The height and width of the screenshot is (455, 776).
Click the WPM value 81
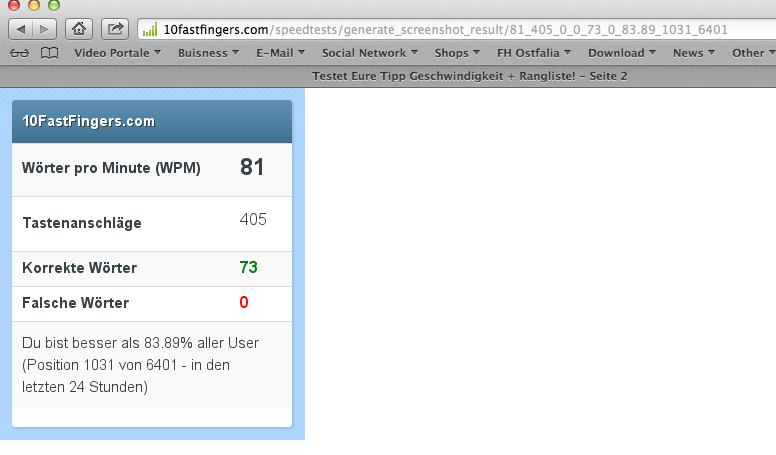point(252,167)
